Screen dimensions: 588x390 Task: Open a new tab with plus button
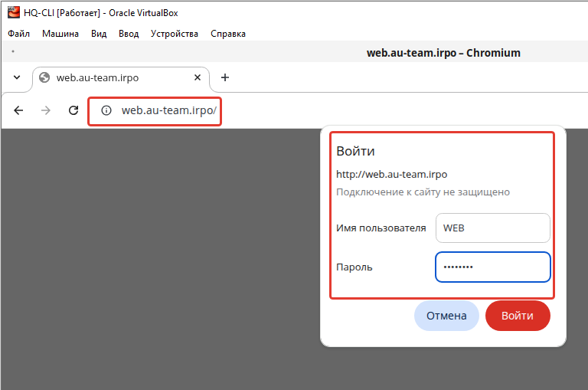tap(225, 77)
